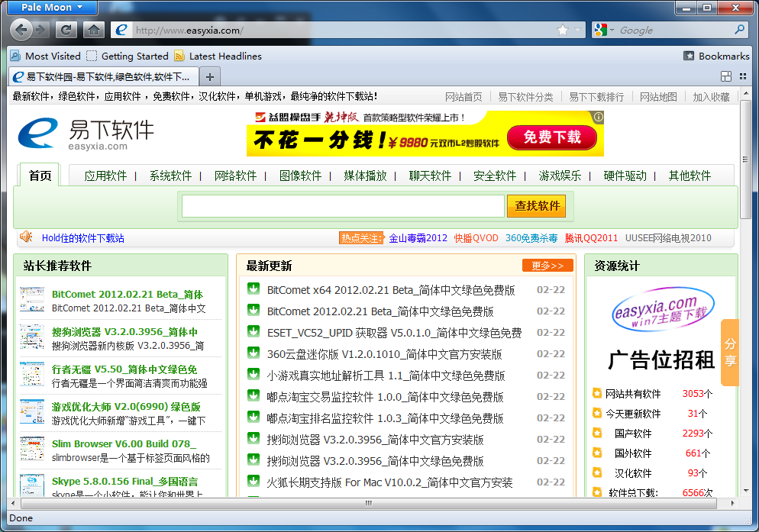Expand the Google search engine selector

pos(603,30)
